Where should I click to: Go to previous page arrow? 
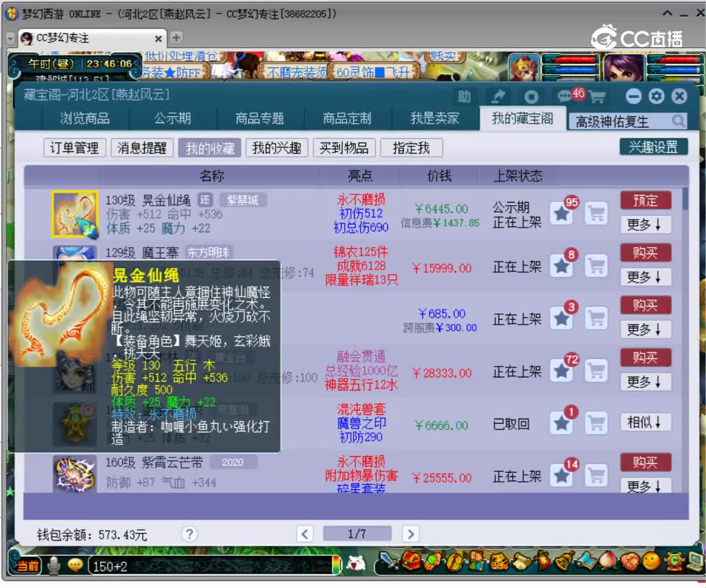pos(304,534)
